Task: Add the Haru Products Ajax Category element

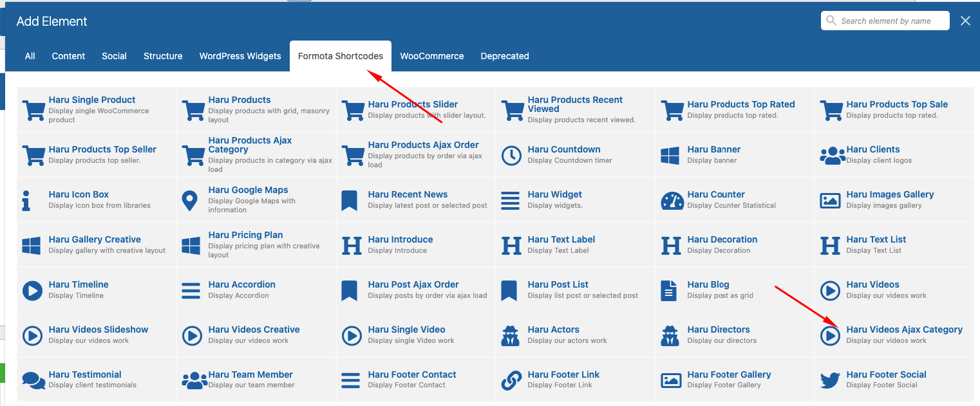Action: tap(256, 155)
